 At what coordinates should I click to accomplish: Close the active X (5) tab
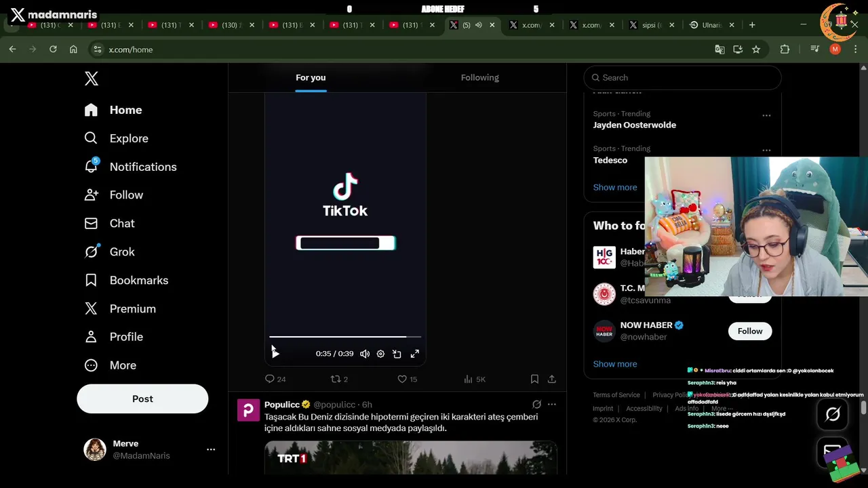[x=492, y=25]
